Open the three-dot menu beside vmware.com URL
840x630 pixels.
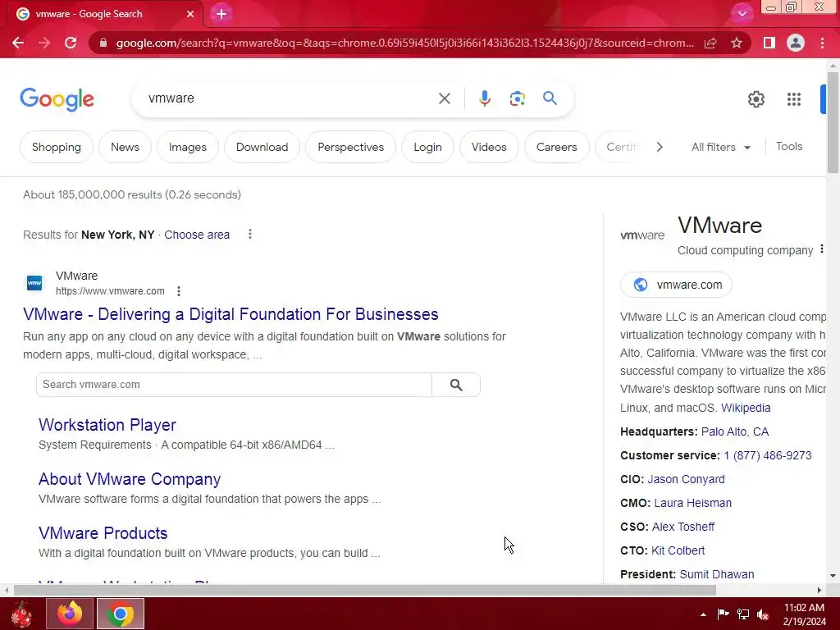178,291
